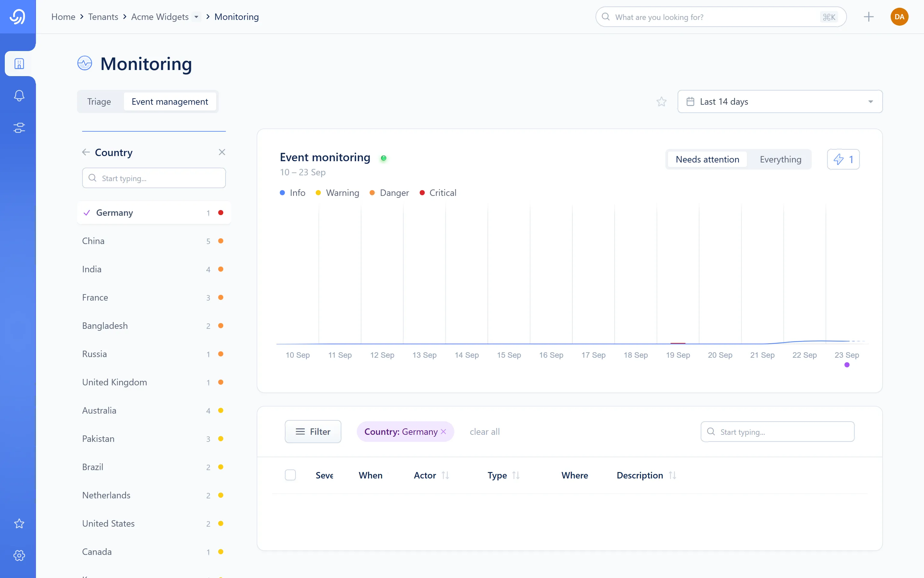Click the plus icon in top bar
This screenshot has width=924, height=578.
868,17
